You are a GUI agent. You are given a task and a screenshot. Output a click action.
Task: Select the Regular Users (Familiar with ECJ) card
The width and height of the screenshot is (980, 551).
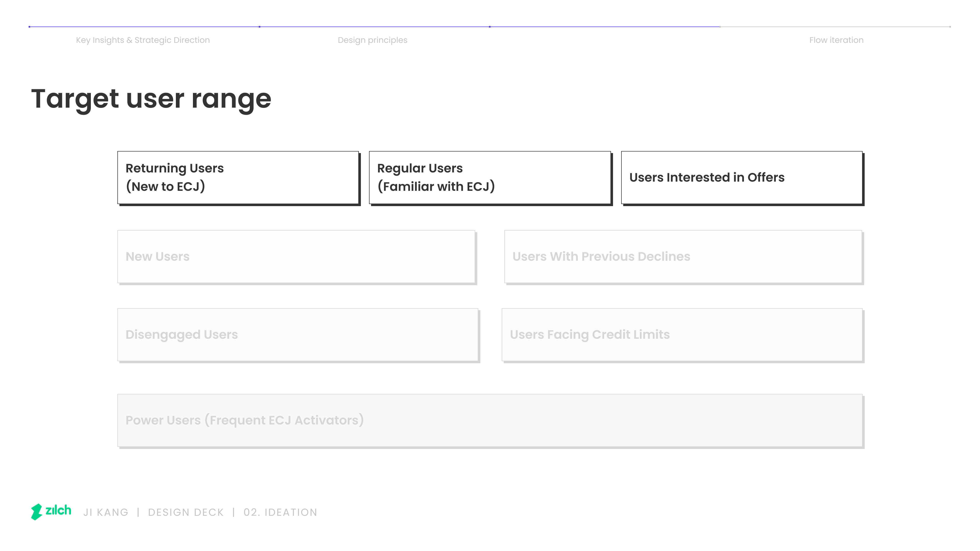490,178
